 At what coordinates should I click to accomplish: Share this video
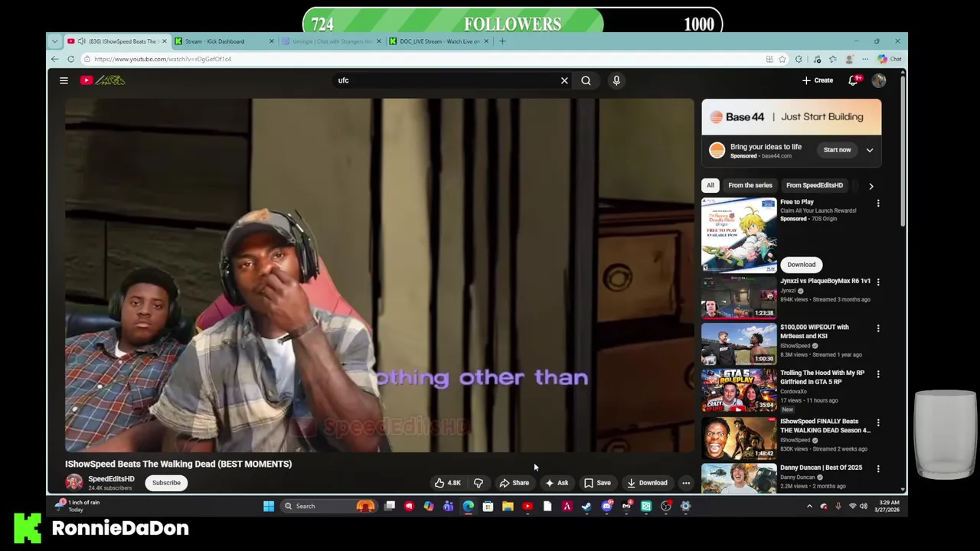514,483
